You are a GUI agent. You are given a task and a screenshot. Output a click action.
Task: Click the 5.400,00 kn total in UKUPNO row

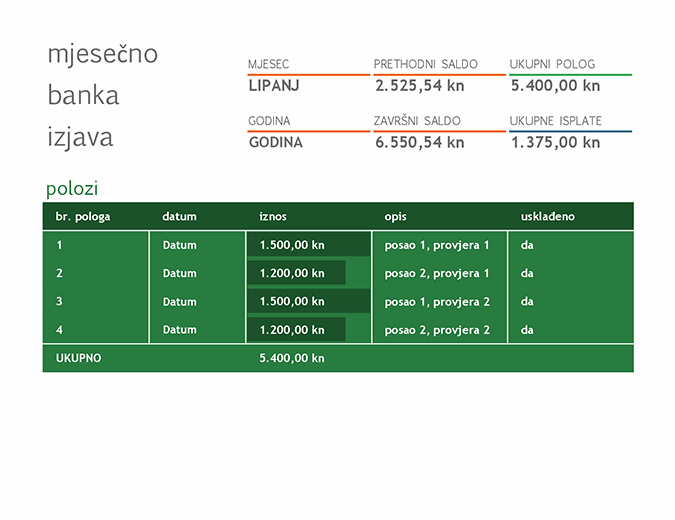click(x=292, y=358)
